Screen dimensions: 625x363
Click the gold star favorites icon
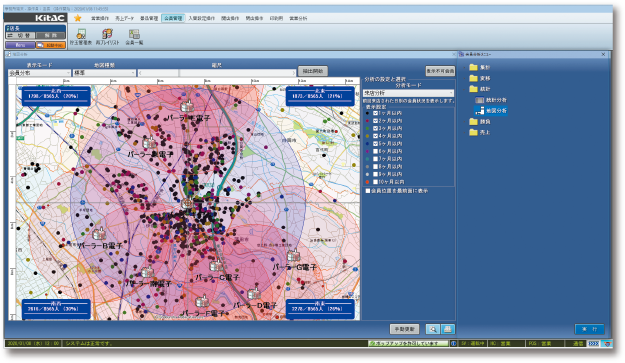pyautogui.click(x=78, y=18)
